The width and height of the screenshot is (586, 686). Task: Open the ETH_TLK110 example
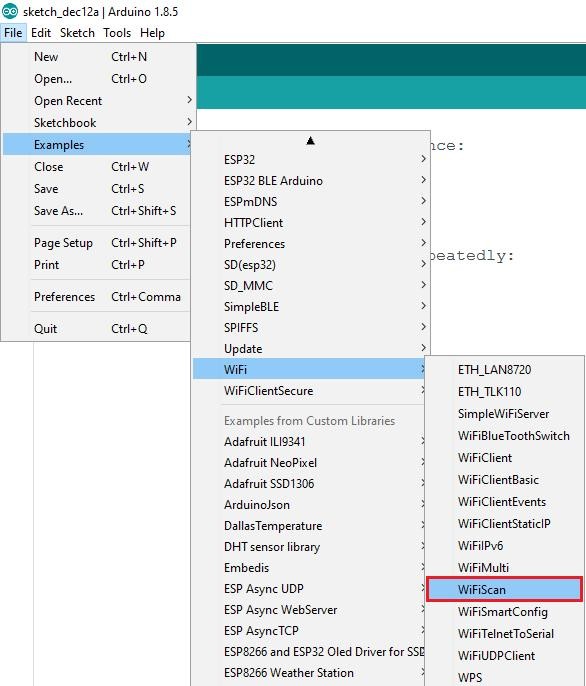point(505,392)
